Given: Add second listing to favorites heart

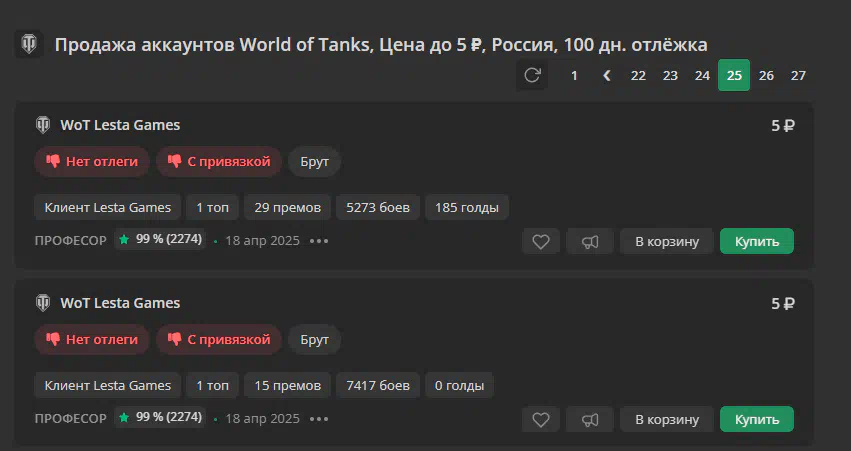Looking at the screenshot, I should click(541, 420).
